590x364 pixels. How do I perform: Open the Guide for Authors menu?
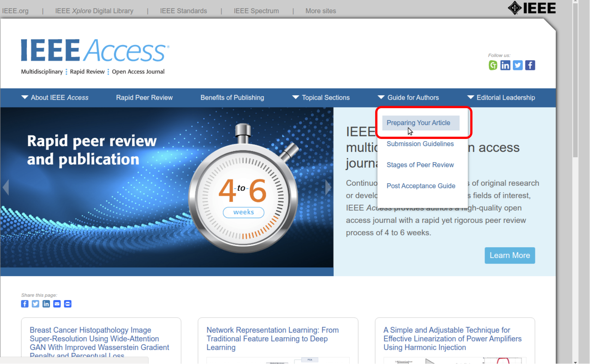[408, 98]
